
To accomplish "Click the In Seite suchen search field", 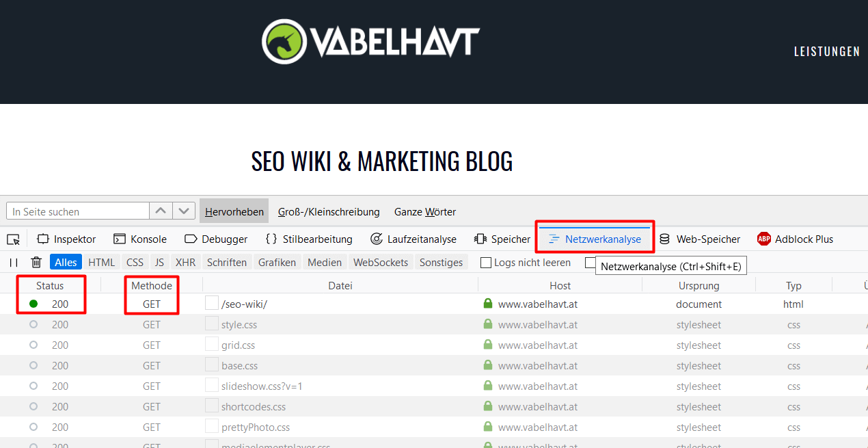I will (x=78, y=211).
